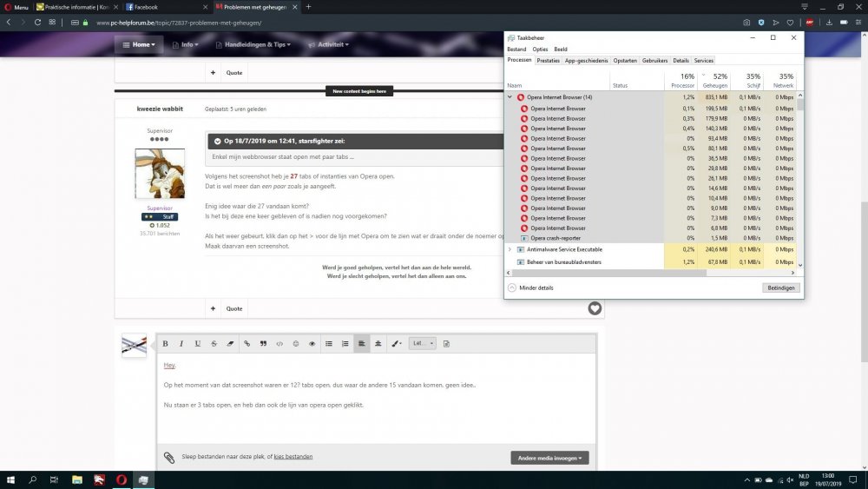Switch to the Services tab
The width and height of the screenshot is (868, 489).
click(x=704, y=60)
